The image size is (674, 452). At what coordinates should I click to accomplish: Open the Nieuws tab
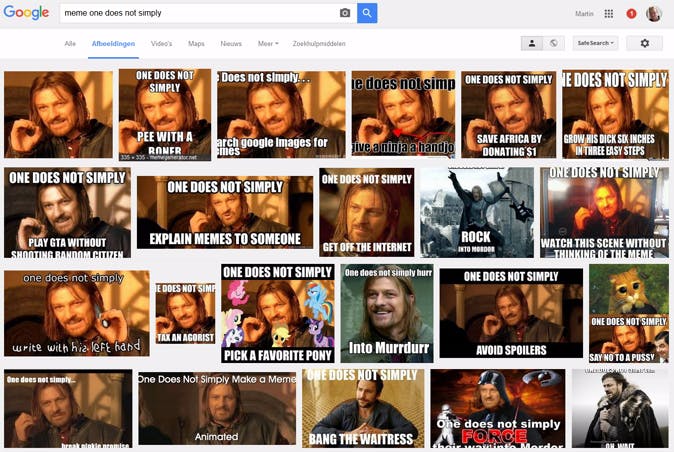(x=231, y=43)
